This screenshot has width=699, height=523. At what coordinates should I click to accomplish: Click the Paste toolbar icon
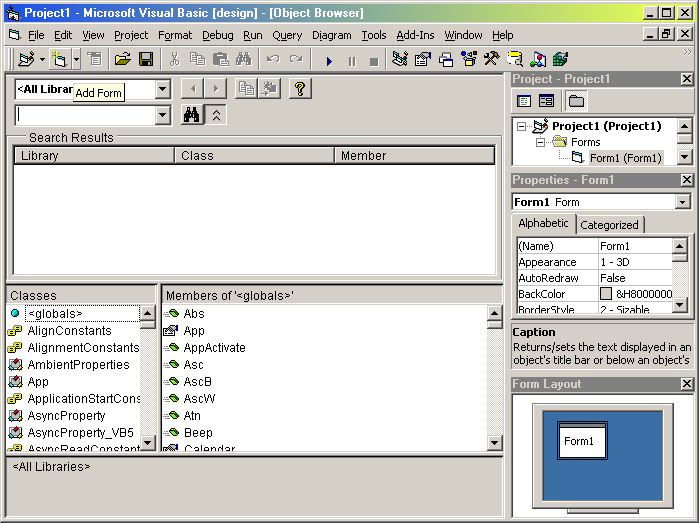click(221, 59)
